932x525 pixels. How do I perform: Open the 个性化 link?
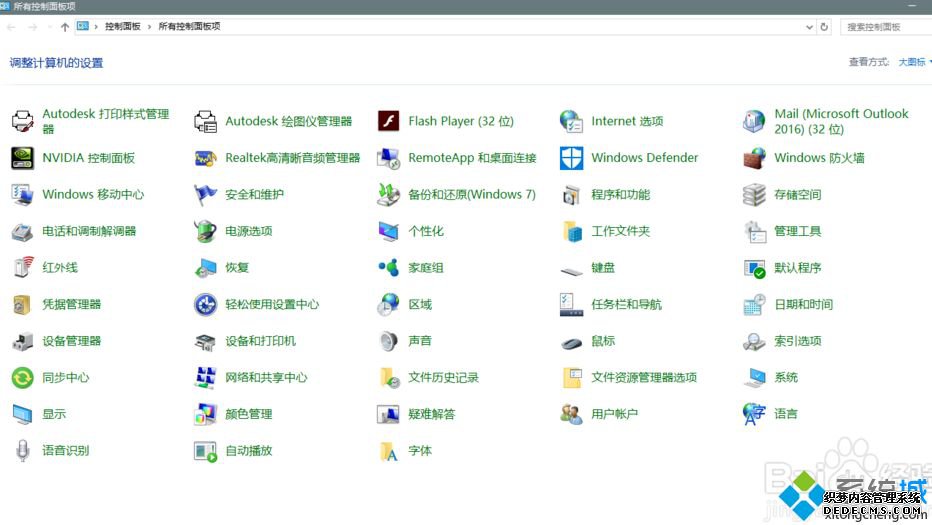click(x=426, y=231)
